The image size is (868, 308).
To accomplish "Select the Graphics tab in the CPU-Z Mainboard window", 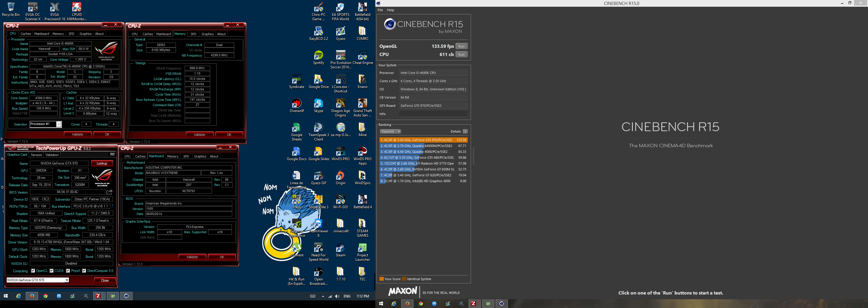I will (200, 156).
